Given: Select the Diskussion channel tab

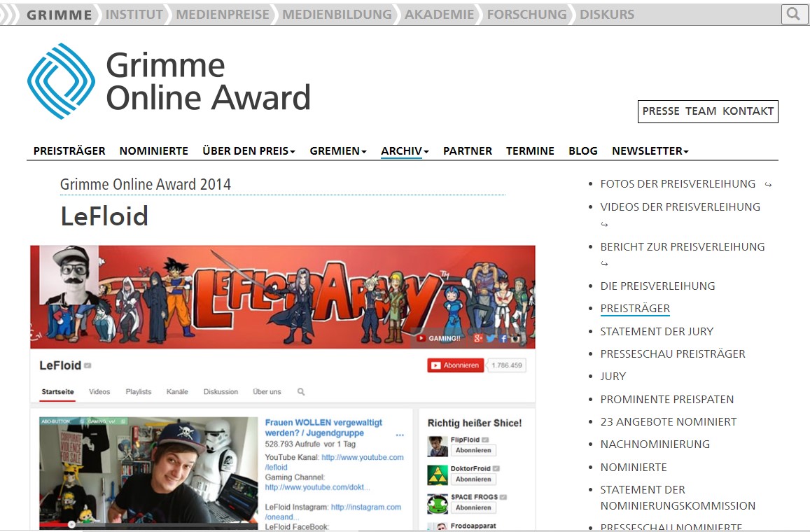Looking at the screenshot, I should [221, 392].
